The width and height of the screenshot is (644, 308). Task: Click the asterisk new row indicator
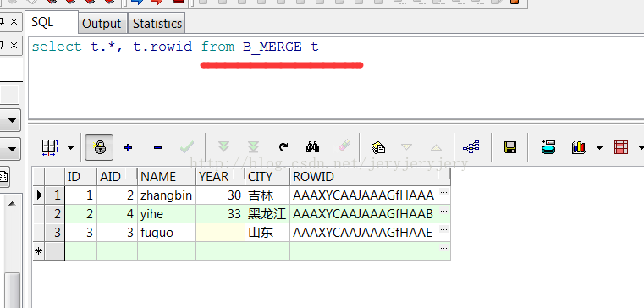point(39,251)
